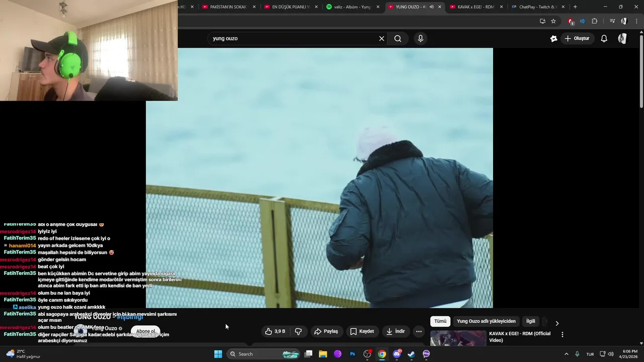Screen dimensions: 644x362
Task: Select the İlgili filter chip
Action: [531, 321]
